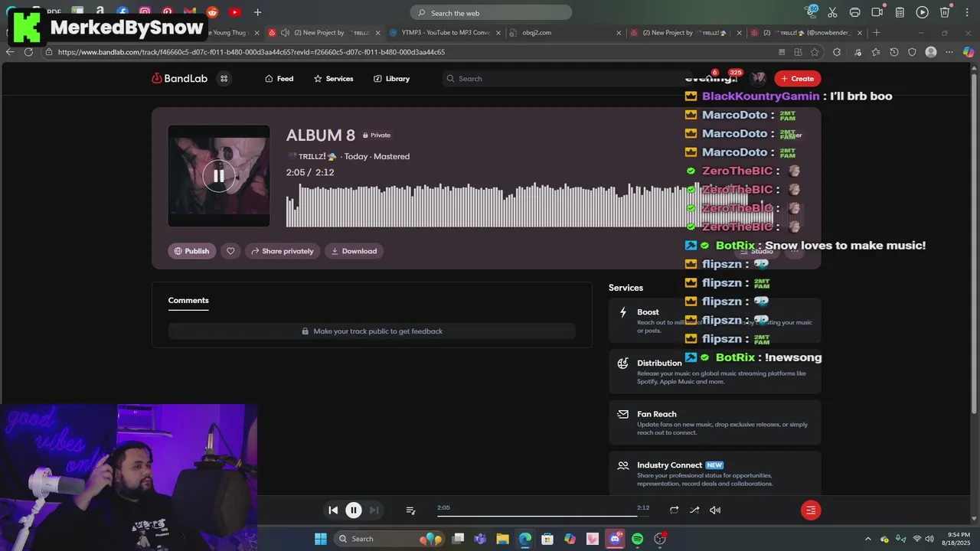Click the Publish button
980x551 pixels.
[191, 251]
